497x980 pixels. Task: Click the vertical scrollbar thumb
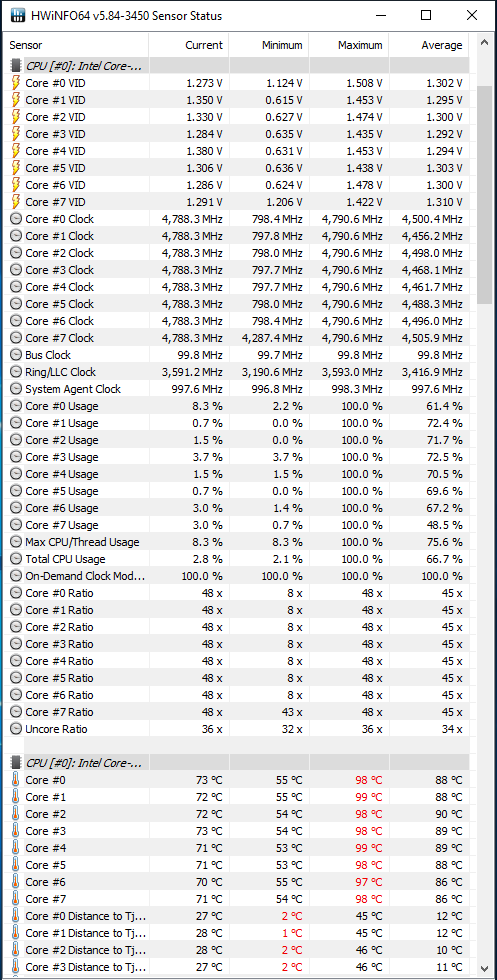484,195
